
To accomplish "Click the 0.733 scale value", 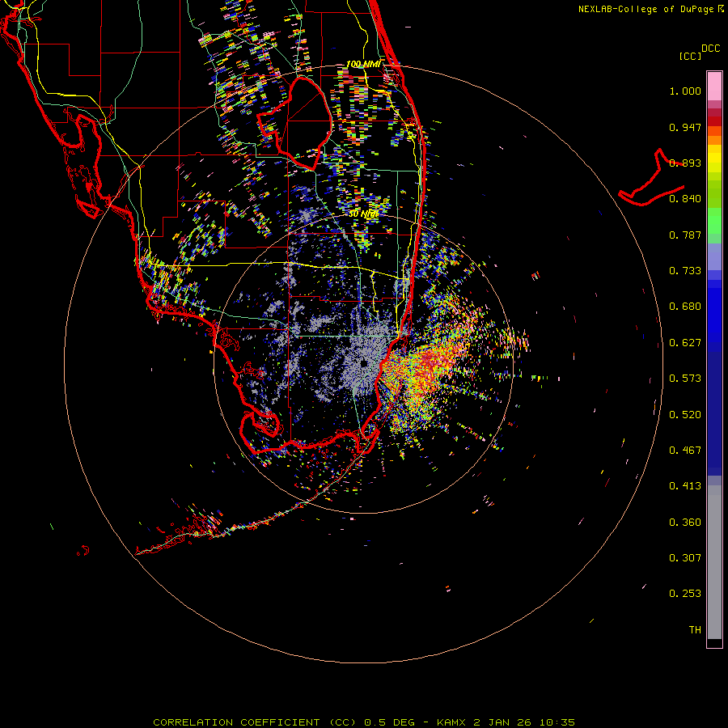I will (685, 271).
